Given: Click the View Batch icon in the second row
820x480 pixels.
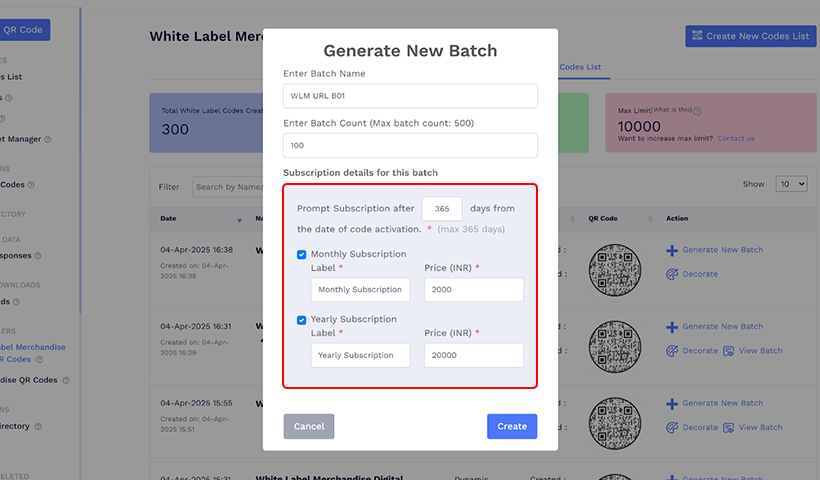Looking at the screenshot, I should point(729,351).
